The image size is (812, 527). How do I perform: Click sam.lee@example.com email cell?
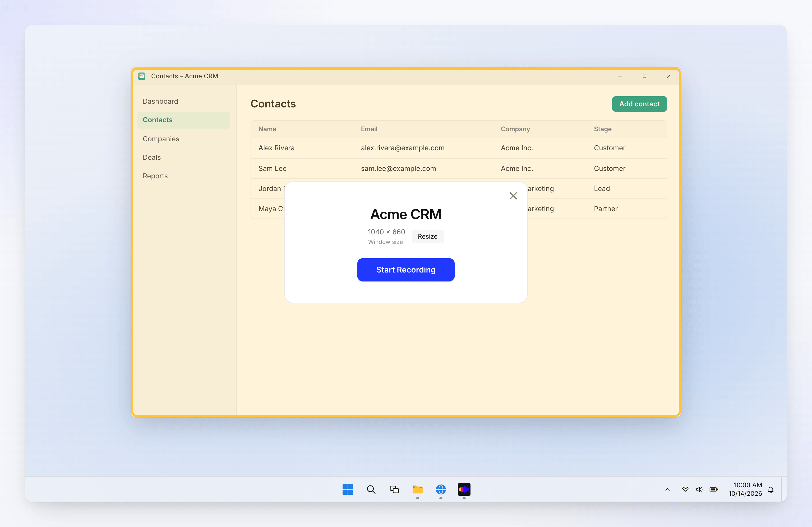tap(398, 168)
